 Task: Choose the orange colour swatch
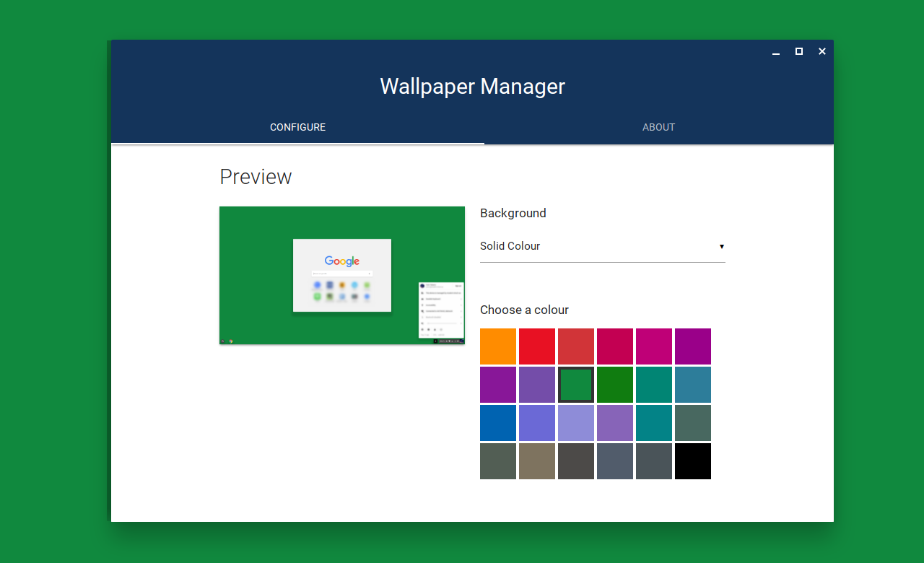point(498,346)
